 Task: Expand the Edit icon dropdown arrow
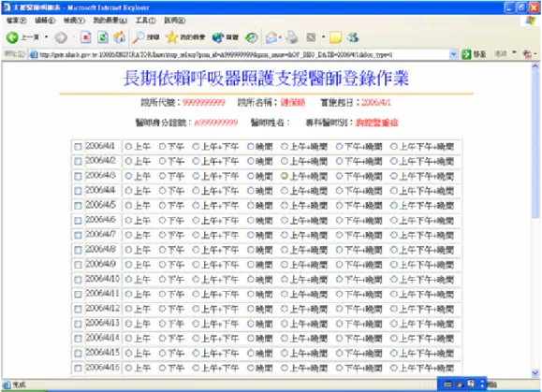[x=323, y=37]
